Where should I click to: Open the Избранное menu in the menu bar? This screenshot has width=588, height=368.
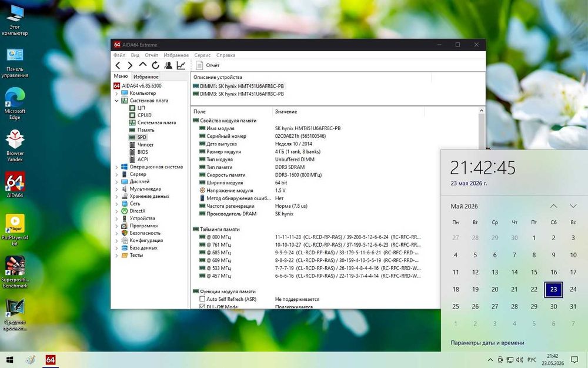176,55
